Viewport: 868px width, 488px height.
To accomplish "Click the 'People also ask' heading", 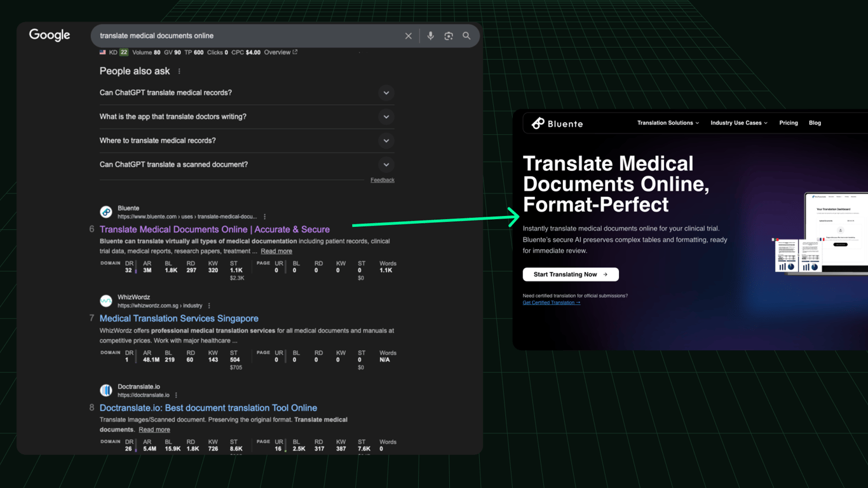I will tap(135, 71).
